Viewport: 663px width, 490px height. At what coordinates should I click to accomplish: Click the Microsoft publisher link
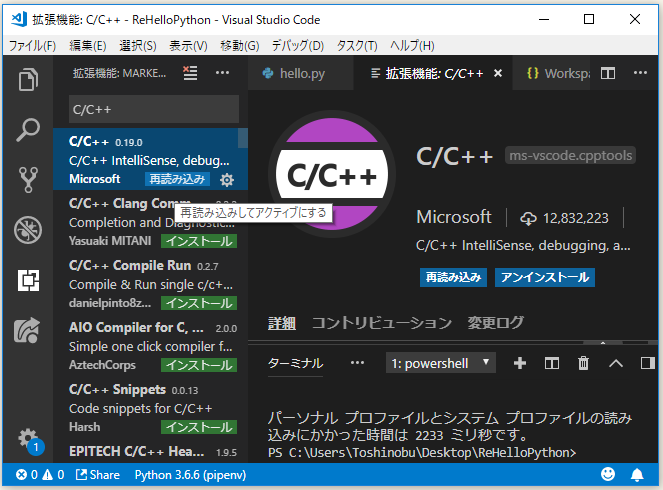[x=454, y=217]
